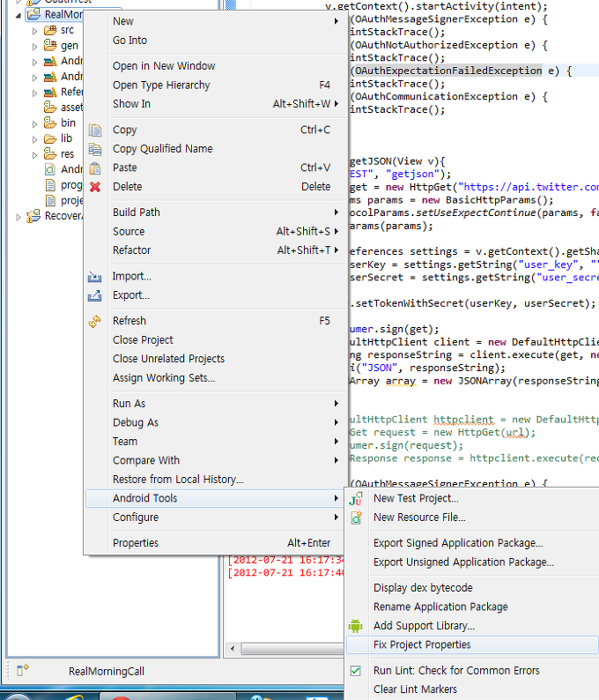Click the Refresh arrows icon
Image resolution: width=599 pixels, height=700 pixels.
point(94,321)
